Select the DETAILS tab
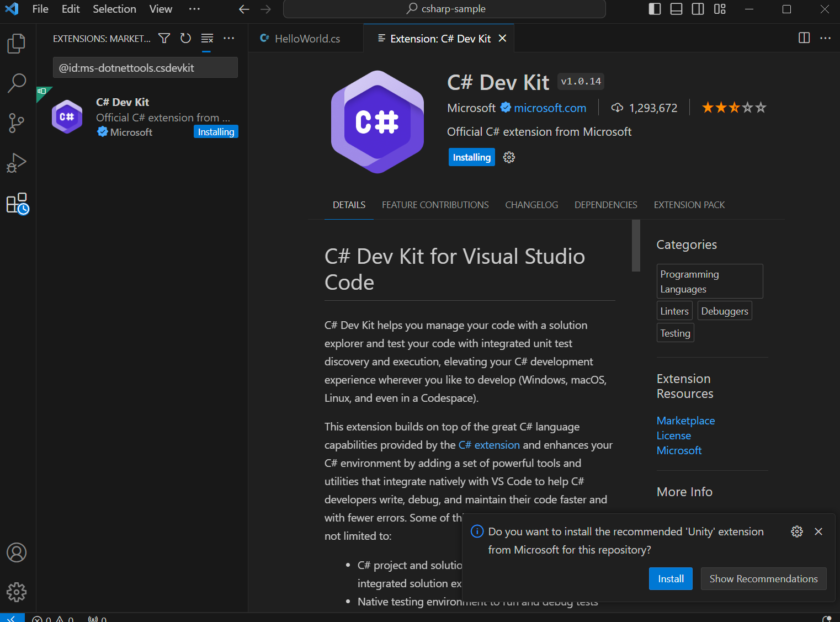This screenshot has height=622, width=840. pyautogui.click(x=349, y=205)
